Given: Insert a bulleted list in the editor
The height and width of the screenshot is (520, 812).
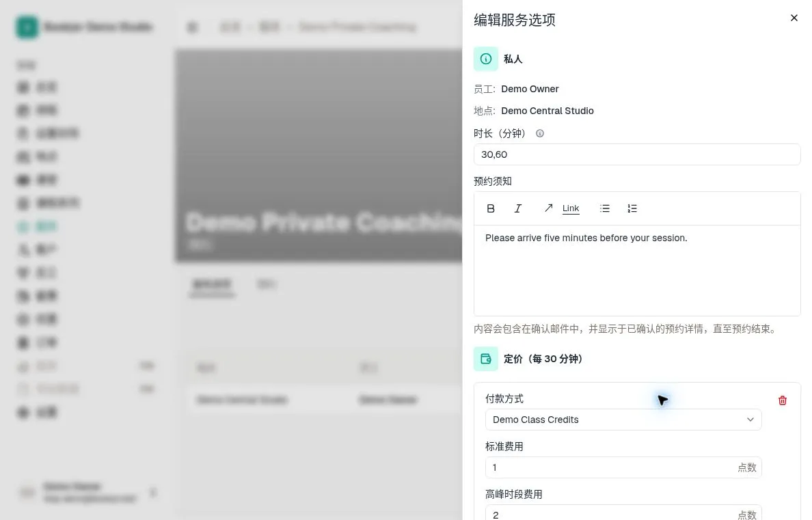Looking at the screenshot, I should [x=604, y=208].
